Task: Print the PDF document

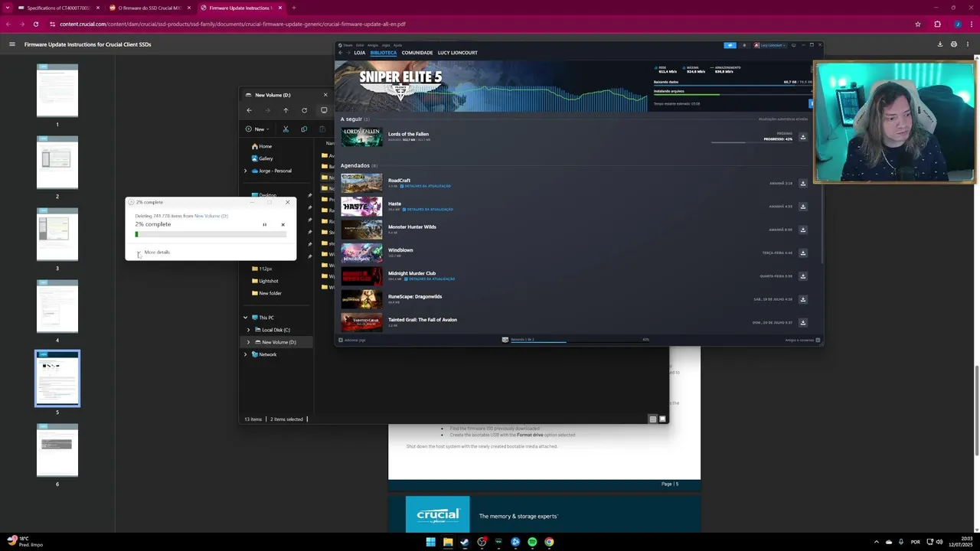Action: (x=953, y=44)
